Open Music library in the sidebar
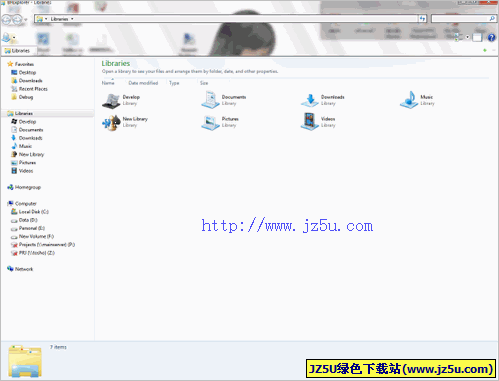This screenshot has height=381, width=499. pyautogui.click(x=25, y=146)
